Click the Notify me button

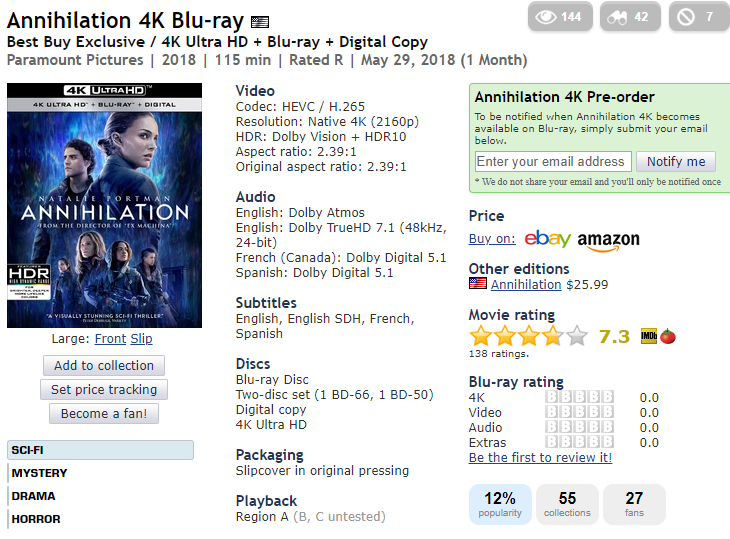click(676, 162)
